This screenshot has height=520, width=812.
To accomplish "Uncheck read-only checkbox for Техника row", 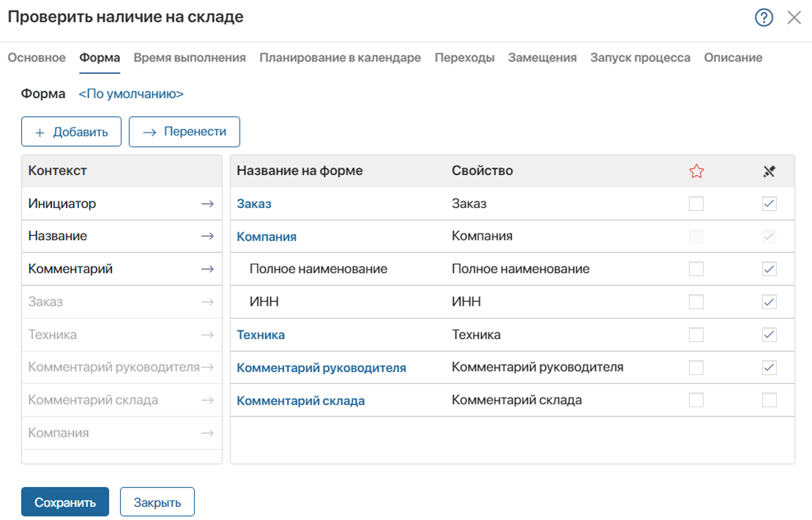I will point(769,335).
